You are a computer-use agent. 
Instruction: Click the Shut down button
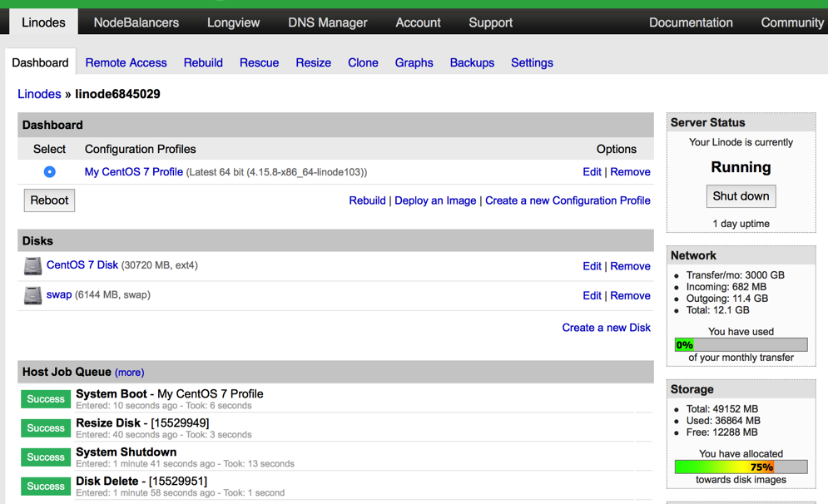point(741,196)
